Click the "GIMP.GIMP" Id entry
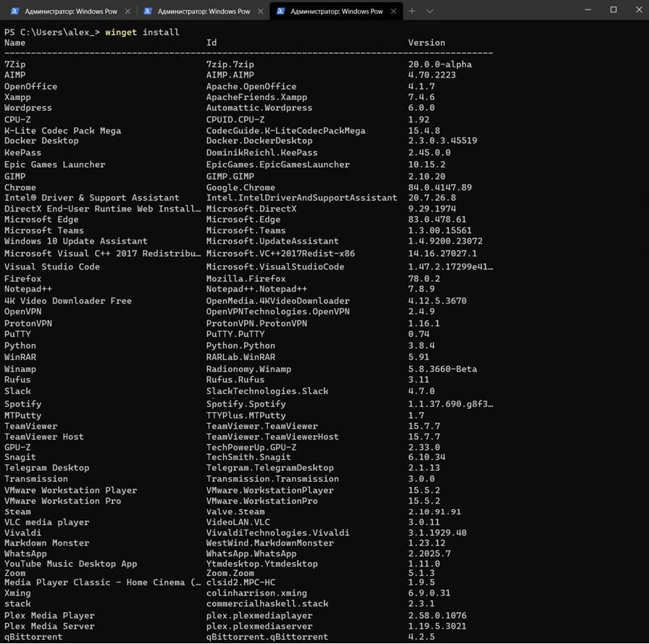 [x=230, y=176]
